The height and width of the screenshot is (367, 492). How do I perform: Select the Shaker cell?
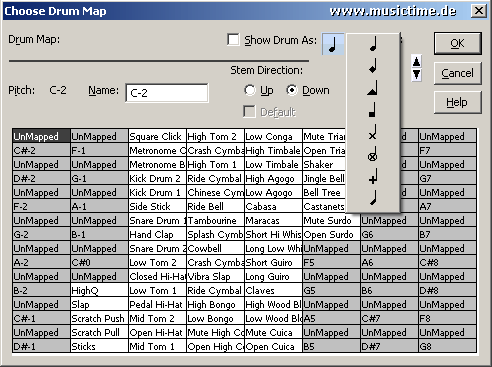[x=324, y=164]
